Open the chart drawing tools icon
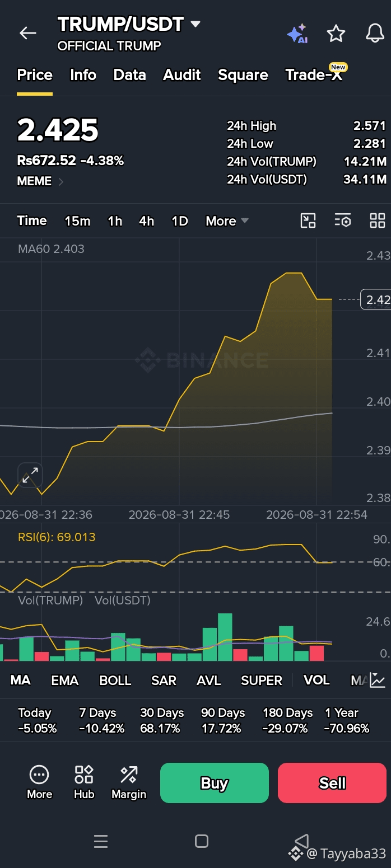 pos(308,220)
